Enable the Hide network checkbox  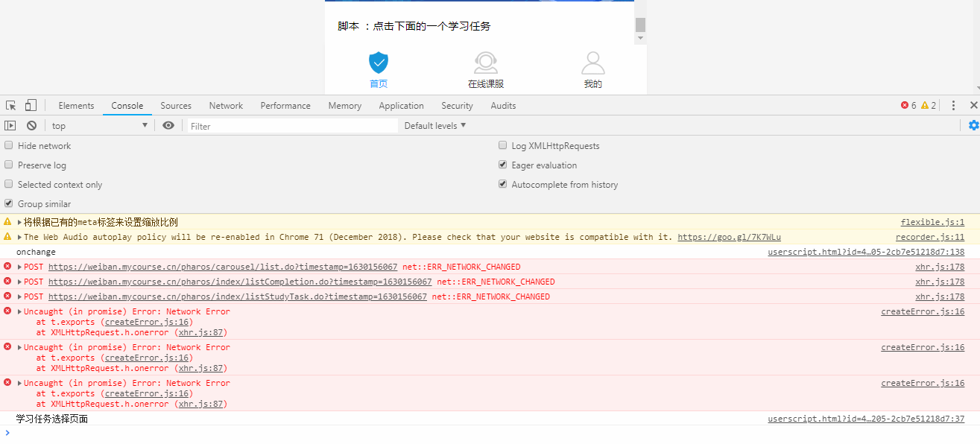[x=9, y=146]
